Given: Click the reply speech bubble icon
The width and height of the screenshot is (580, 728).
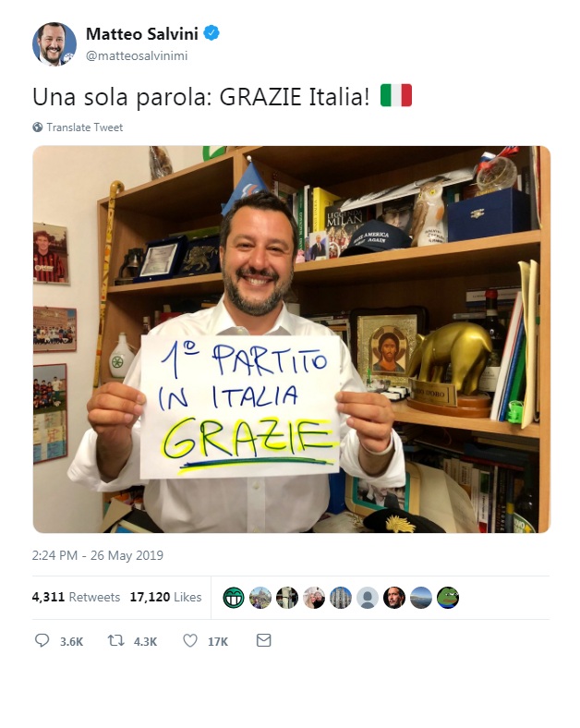Looking at the screenshot, I should 42,641.
